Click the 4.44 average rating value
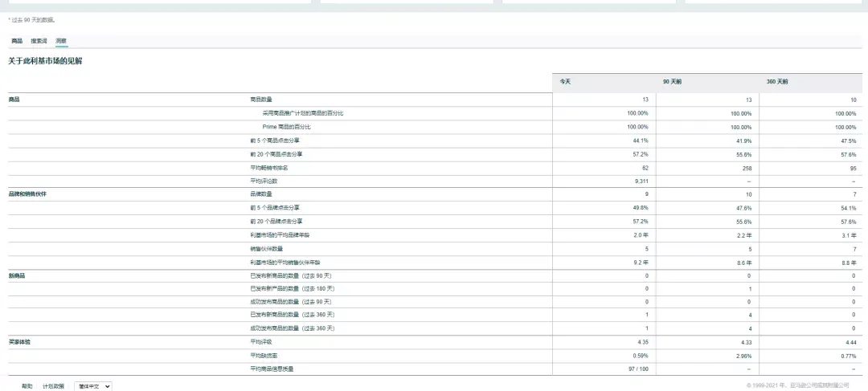This screenshot has width=868, height=391. click(x=851, y=343)
